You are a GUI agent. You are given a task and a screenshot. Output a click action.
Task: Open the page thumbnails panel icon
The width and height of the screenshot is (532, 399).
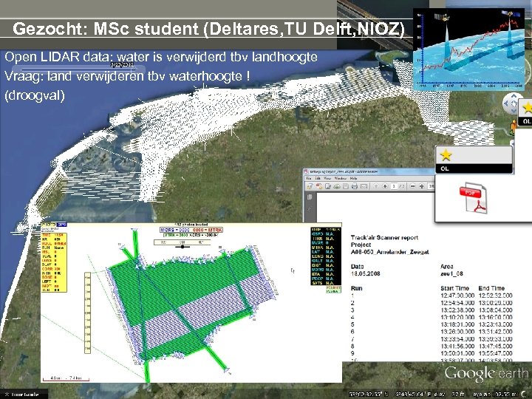(x=310, y=197)
